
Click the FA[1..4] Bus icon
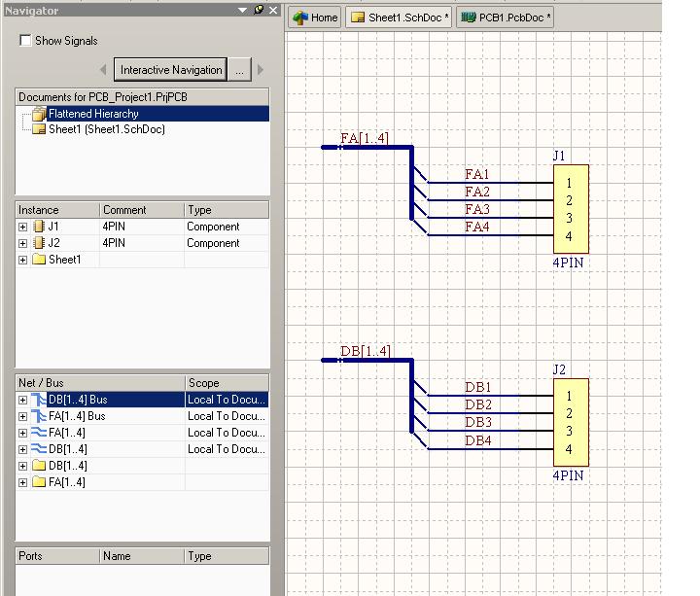[39, 416]
